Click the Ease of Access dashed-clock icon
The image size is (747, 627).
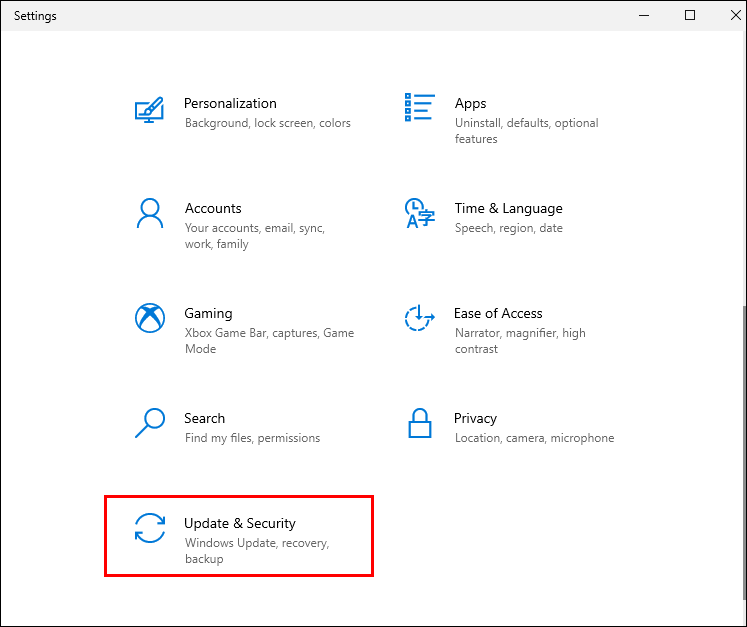tap(419, 318)
